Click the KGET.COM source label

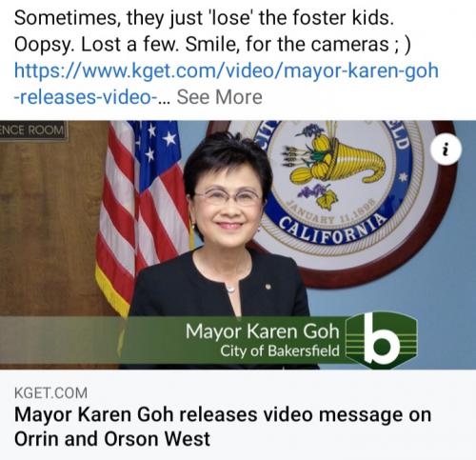pos(50,392)
